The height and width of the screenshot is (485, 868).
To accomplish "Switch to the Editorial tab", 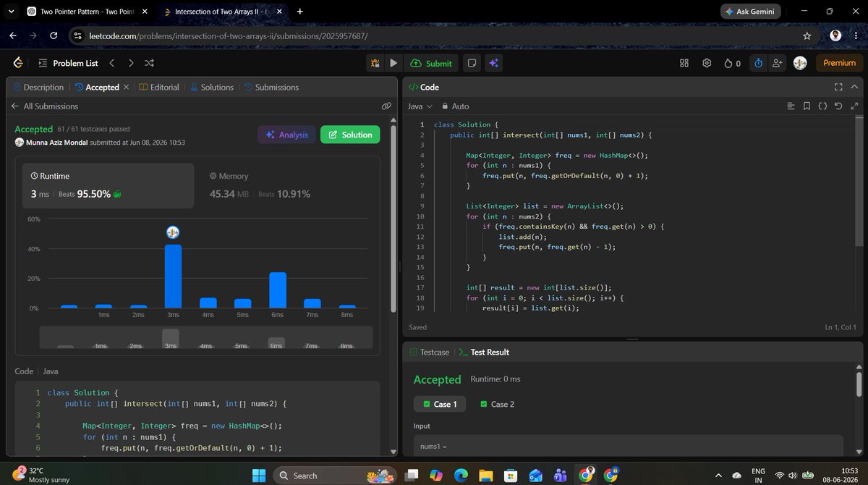I will [x=158, y=87].
